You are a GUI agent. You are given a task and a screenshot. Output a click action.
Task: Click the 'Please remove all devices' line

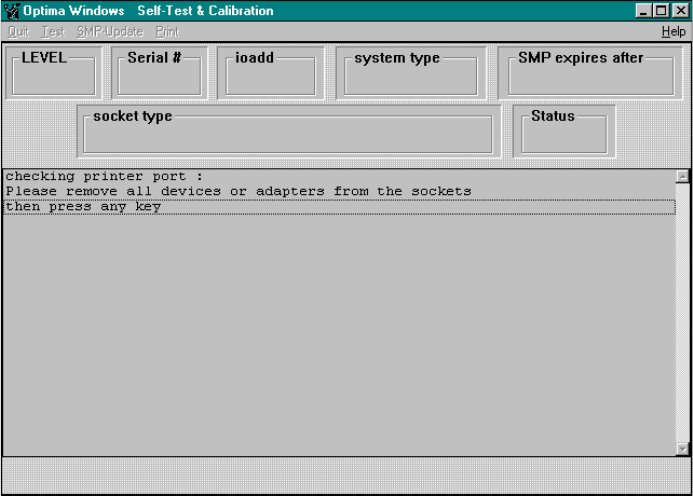coord(339,191)
